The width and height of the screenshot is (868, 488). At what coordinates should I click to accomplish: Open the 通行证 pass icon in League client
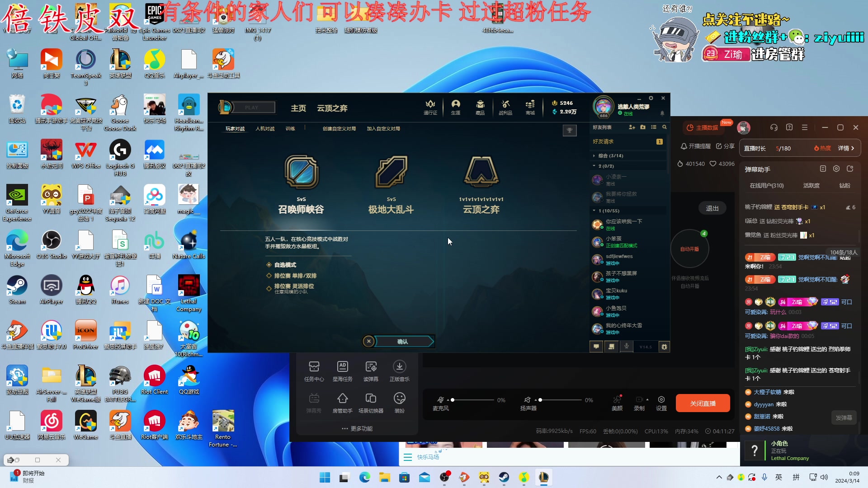point(430,108)
